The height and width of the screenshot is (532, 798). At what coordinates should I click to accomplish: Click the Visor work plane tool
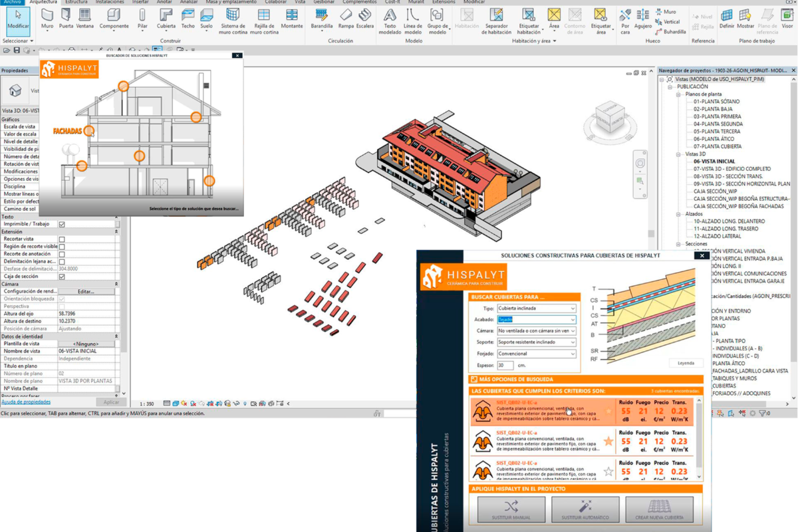pyautogui.click(x=787, y=19)
